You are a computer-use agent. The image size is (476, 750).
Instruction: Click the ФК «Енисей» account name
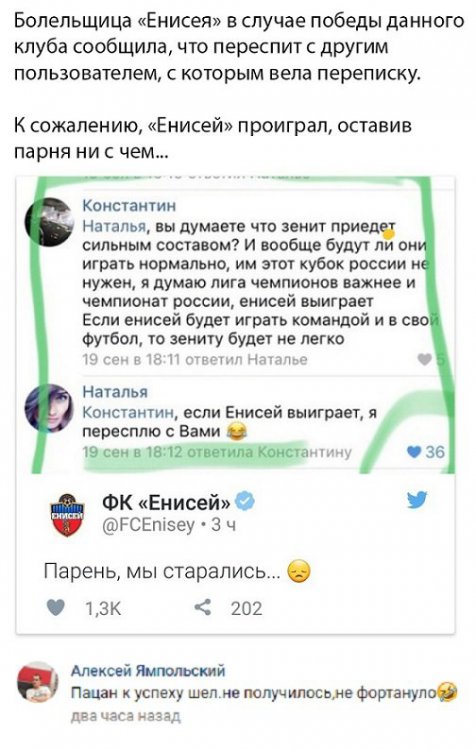click(x=166, y=502)
